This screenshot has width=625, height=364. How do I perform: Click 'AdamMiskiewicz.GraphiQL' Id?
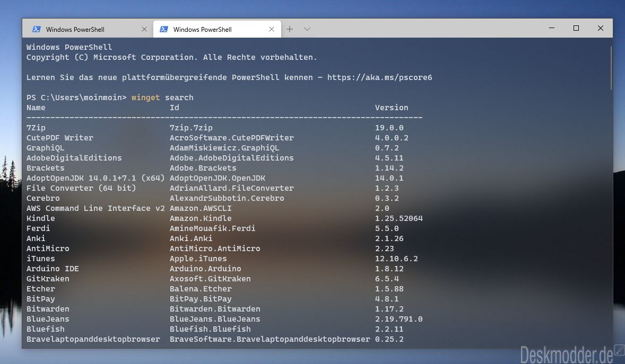[224, 148]
